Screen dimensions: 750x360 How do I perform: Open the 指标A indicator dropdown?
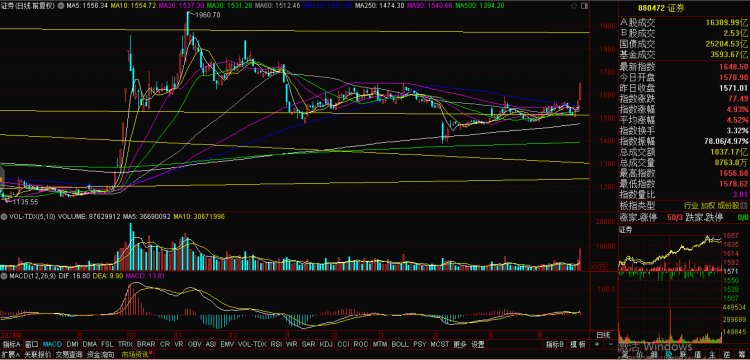[11, 344]
